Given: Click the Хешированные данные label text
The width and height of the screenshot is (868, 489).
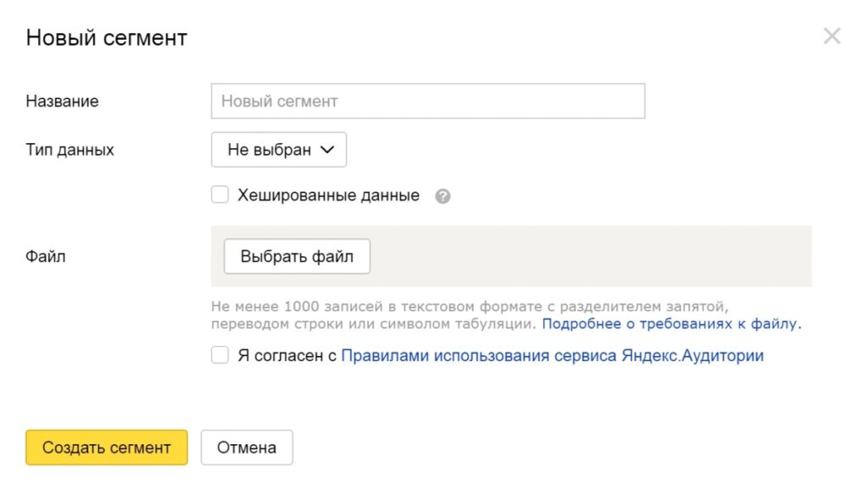Looking at the screenshot, I should point(328,196).
